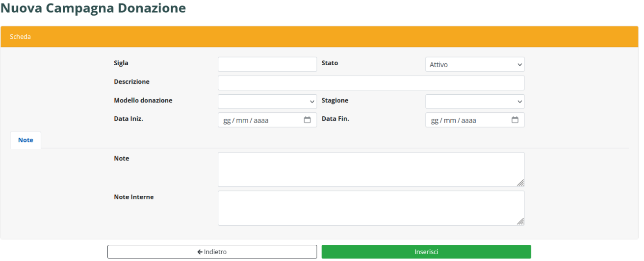Viewport: 644px width, 261px height.
Task: Focus the Sigla text field
Action: pyautogui.click(x=267, y=64)
